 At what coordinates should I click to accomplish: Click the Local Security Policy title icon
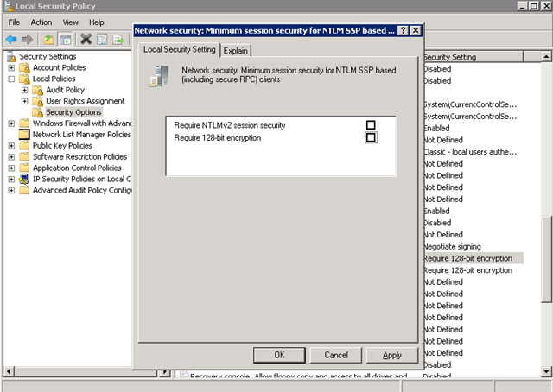[x=9, y=6]
